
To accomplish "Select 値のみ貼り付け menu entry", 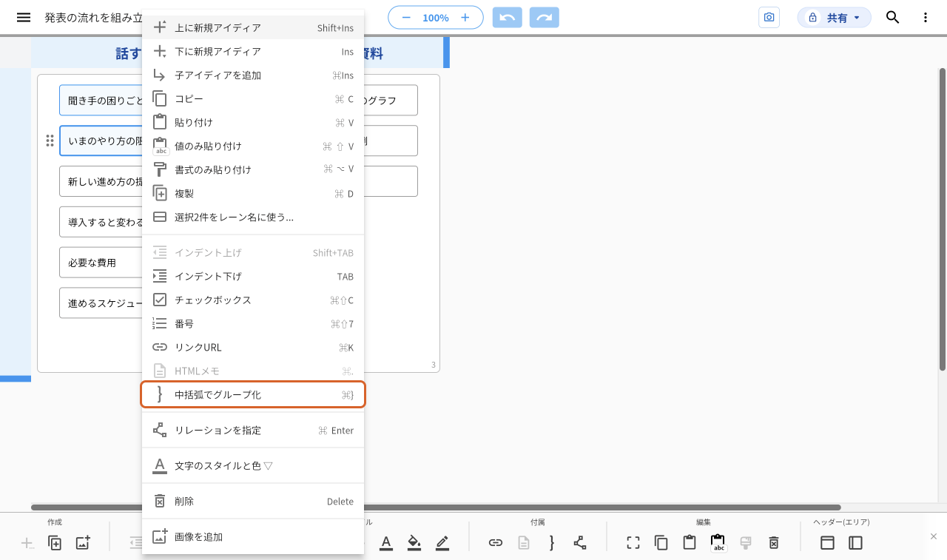I will pyautogui.click(x=253, y=146).
